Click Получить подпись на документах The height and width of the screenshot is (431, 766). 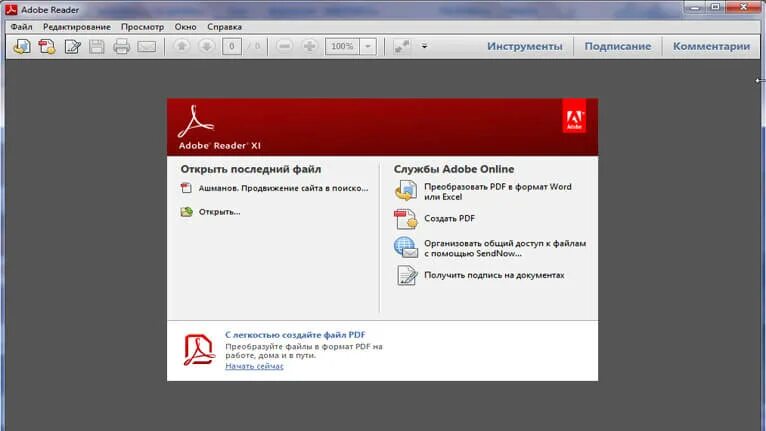coord(494,275)
